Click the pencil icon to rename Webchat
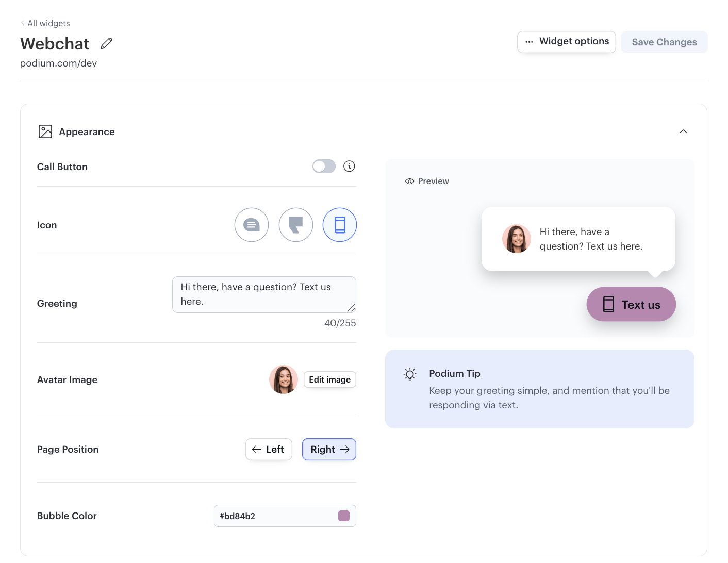728x563 pixels. click(106, 43)
